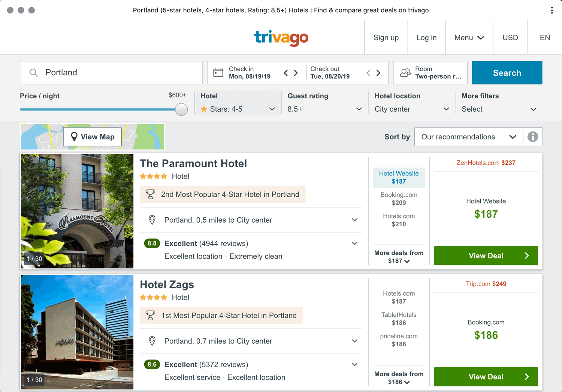Open the sort info icon
The height and width of the screenshot is (392, 562).
[532, 137]
